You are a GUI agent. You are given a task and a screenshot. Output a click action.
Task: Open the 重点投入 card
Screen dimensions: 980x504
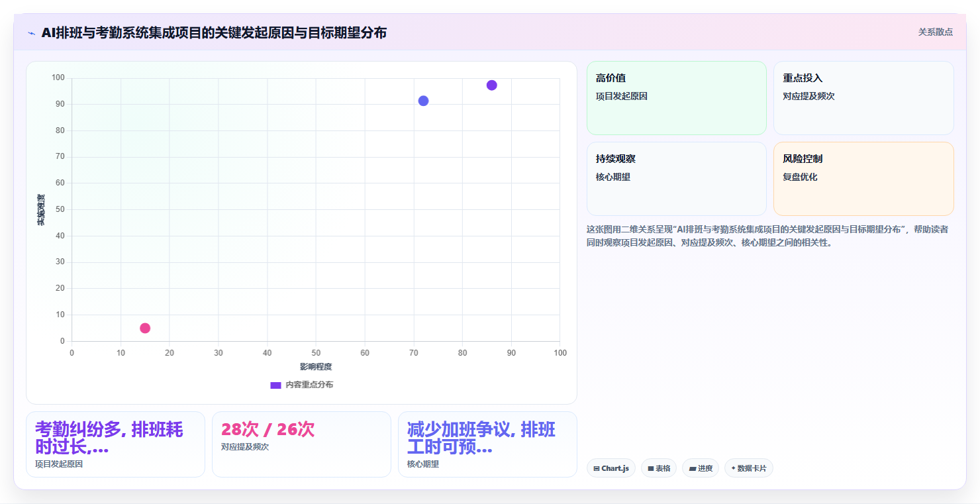863,98
